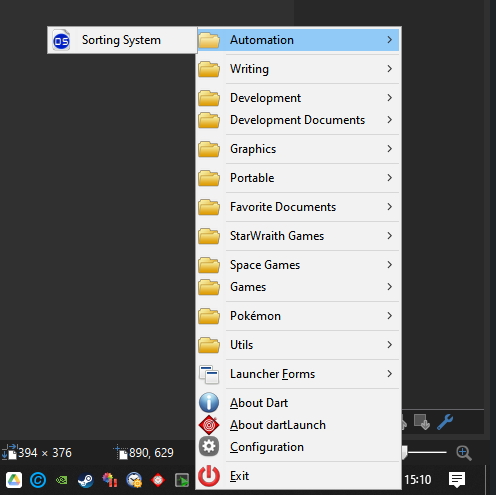Click the About Dart info icon
This screenshot has height=495, width=496.
coord(209,403)
